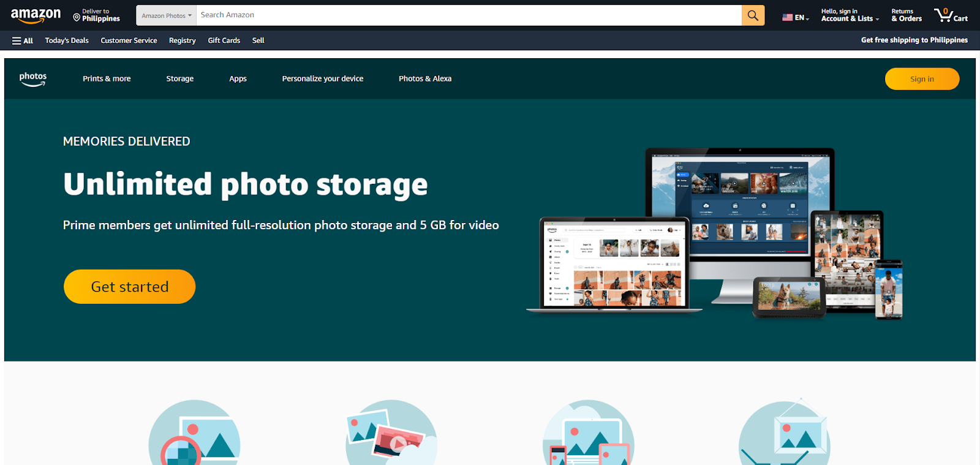Click the Amazon Photos logo

click(33, 79)
